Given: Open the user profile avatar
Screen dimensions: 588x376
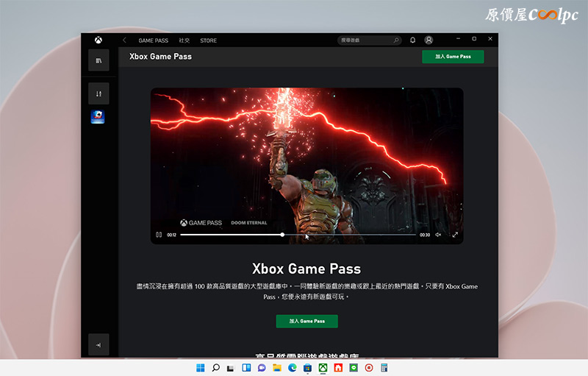Looking at the screenshot, I should (429, 40).
